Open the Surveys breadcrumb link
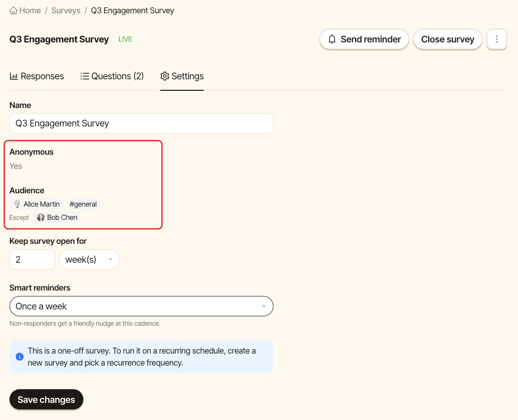518x420 pixels. point(66,10)
